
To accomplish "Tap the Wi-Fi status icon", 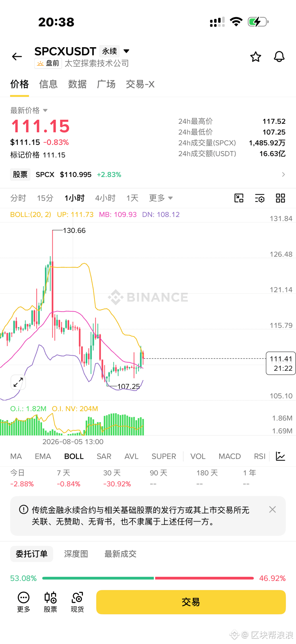I will click(236, 21).
